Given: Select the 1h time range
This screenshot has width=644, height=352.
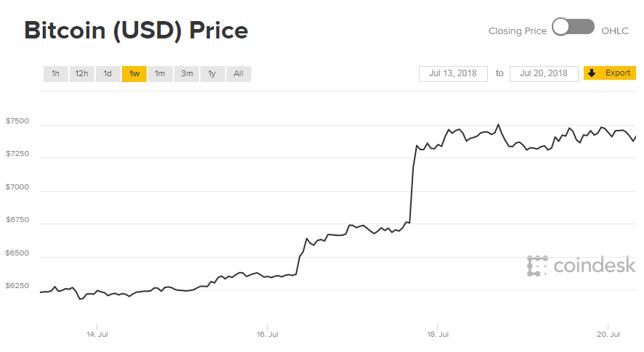Looking at the screenshot, I should 56,73.
